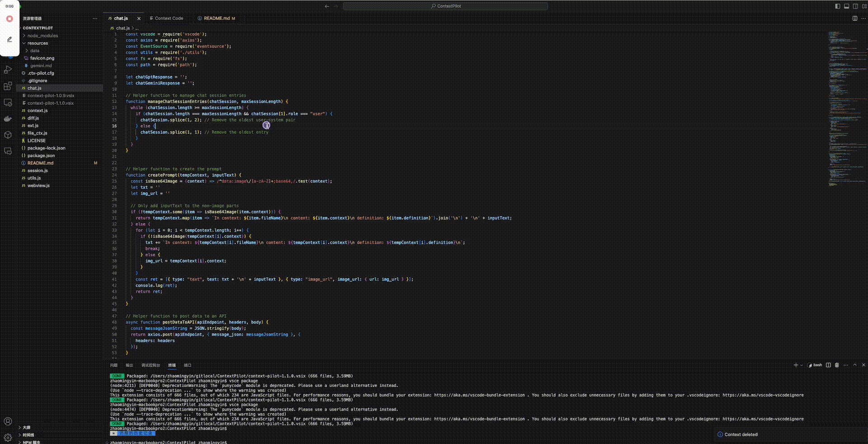Collapse the resources folder

coord(38,43)
